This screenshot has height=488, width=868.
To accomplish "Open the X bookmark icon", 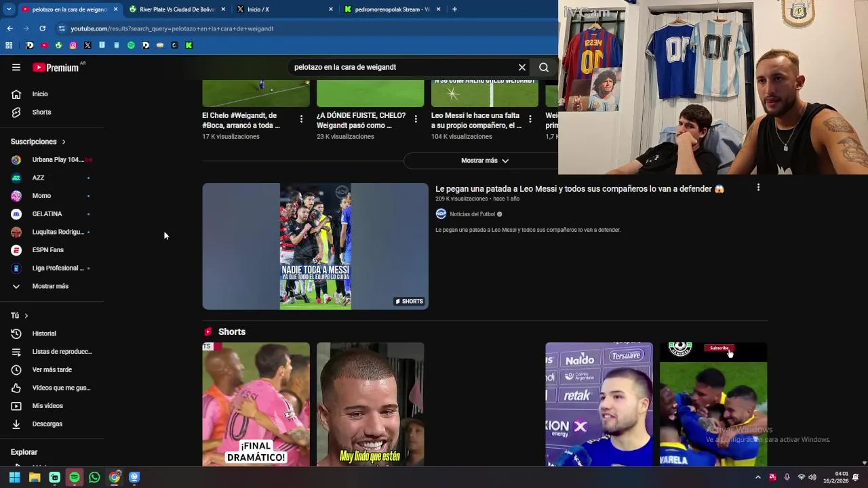I will click(x=87, y=45).
